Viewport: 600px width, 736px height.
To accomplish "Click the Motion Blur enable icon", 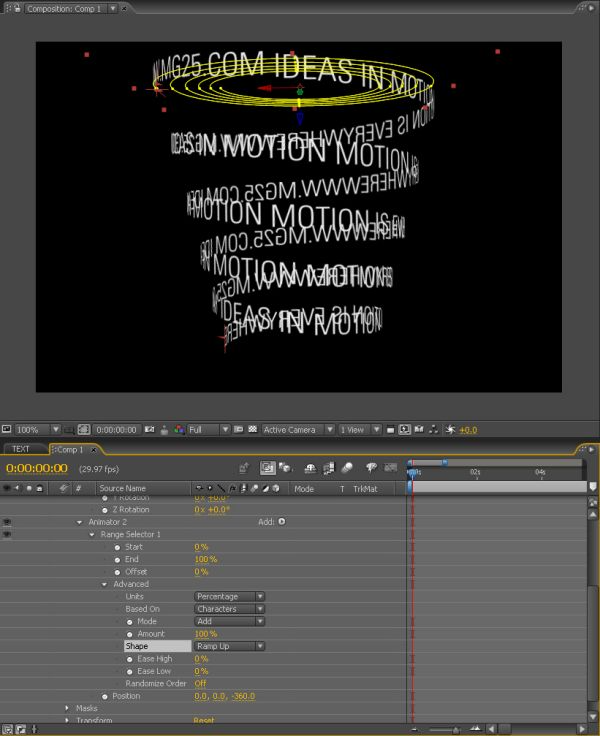I will (347, 468).
